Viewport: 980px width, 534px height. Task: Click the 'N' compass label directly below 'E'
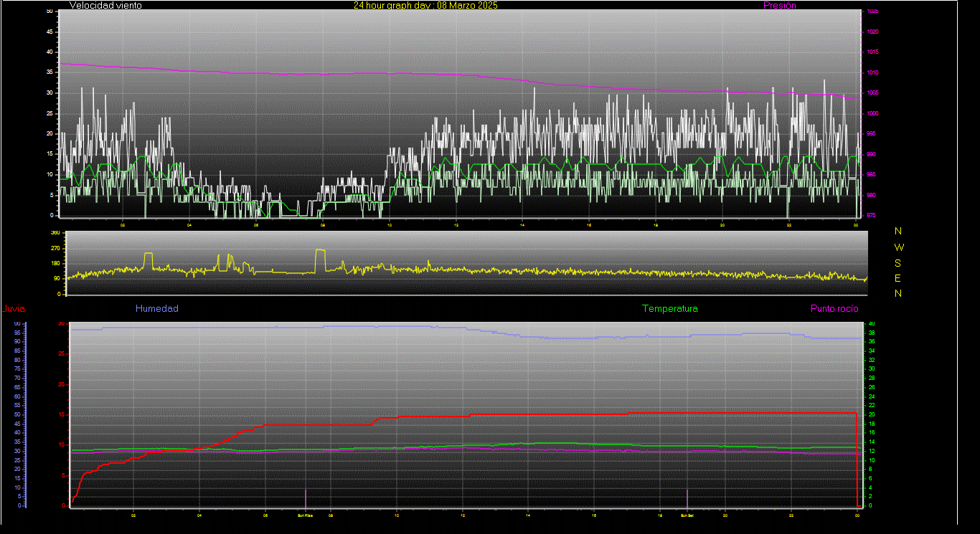point(898,293)
